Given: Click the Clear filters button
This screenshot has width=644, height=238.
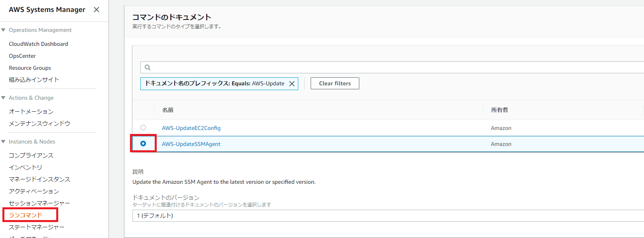Looking at the screenshot, I should point(335,83).
